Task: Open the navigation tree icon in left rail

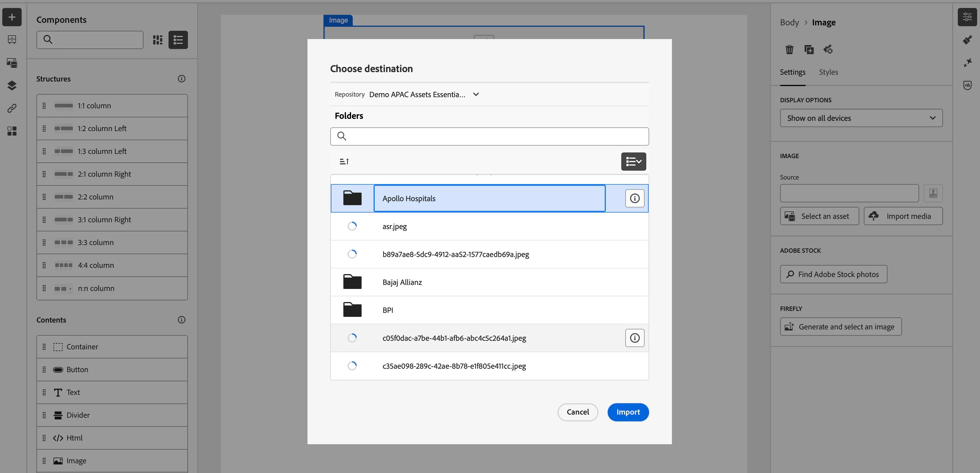Action: (12, 40)
